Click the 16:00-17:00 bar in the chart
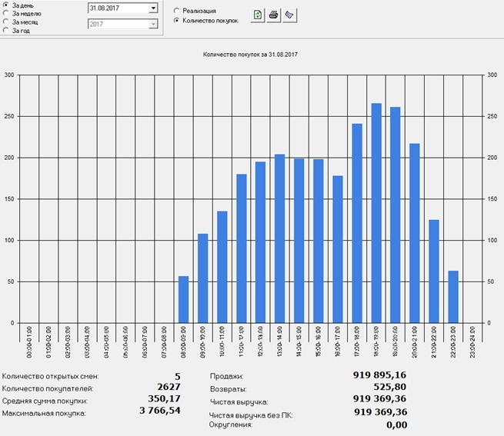This screenshot has height=436, width=504. [338, 249]
